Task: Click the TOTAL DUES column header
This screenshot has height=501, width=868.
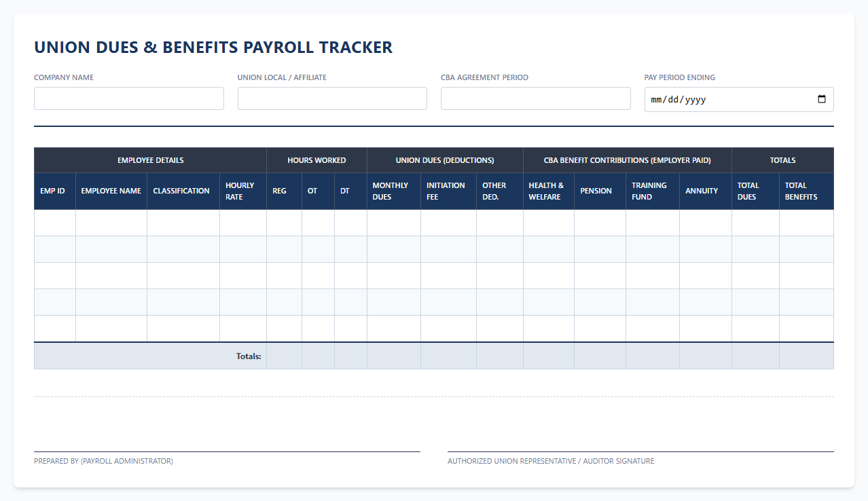Action: click(756, 191)
